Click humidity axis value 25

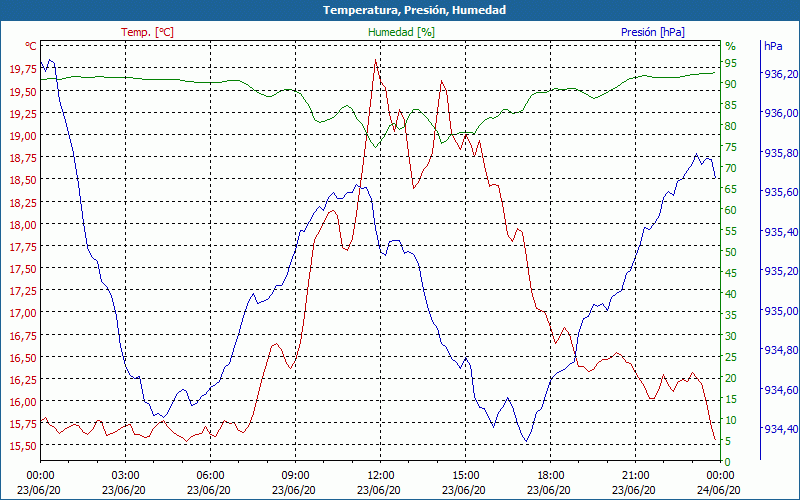click(731, 357)
